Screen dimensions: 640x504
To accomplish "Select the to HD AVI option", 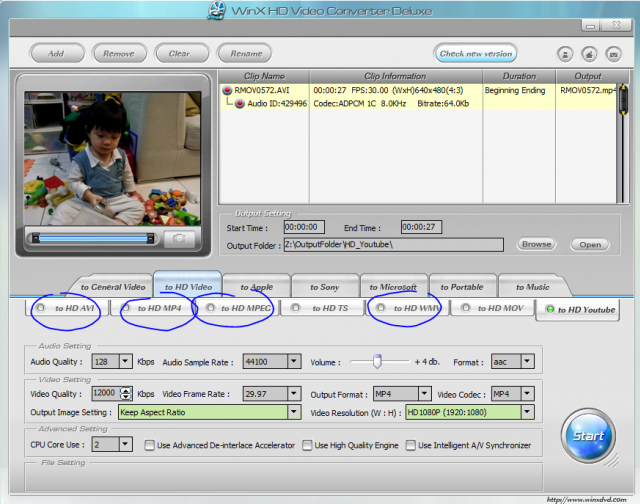I will click(67, 308).
